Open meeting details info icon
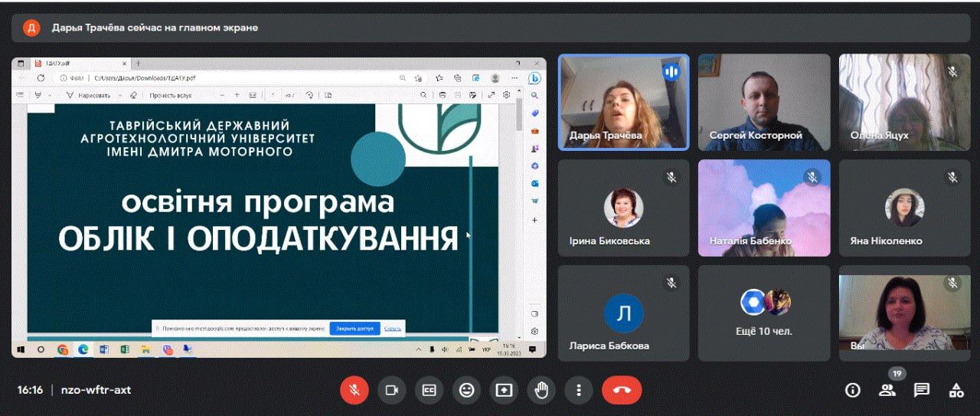 click(852, 390)
